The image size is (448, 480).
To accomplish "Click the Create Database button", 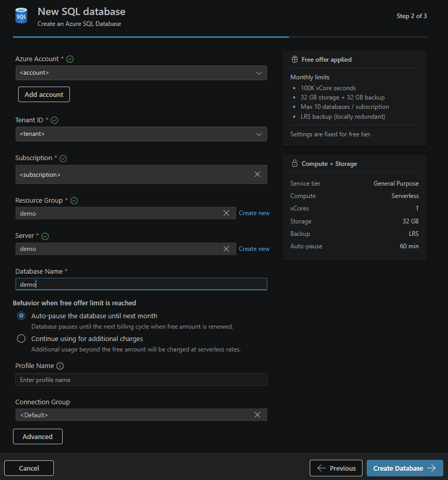I will click(405, 468).
